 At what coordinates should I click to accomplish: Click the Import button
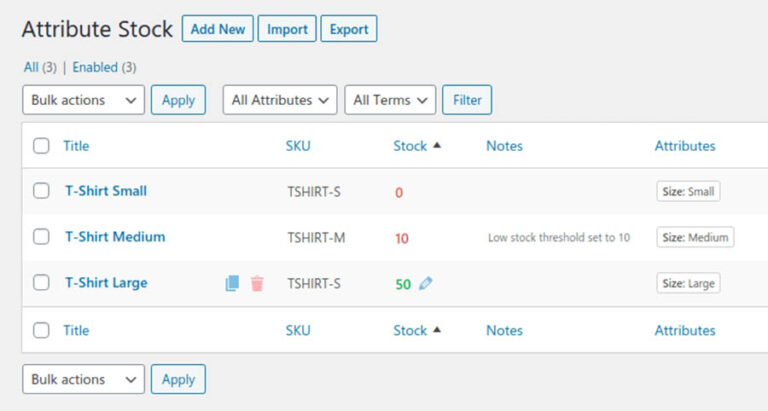tap(288, 29)
